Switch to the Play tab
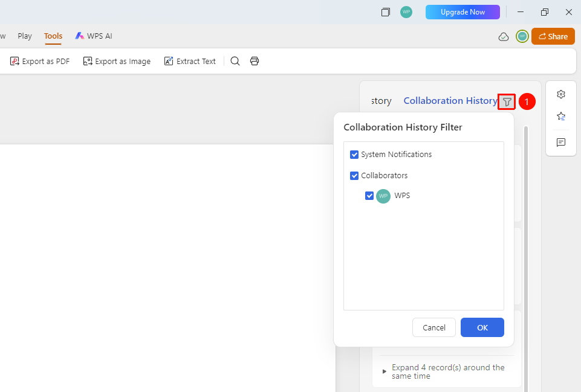This screenshot has width=581, height=392. (25, 36)
